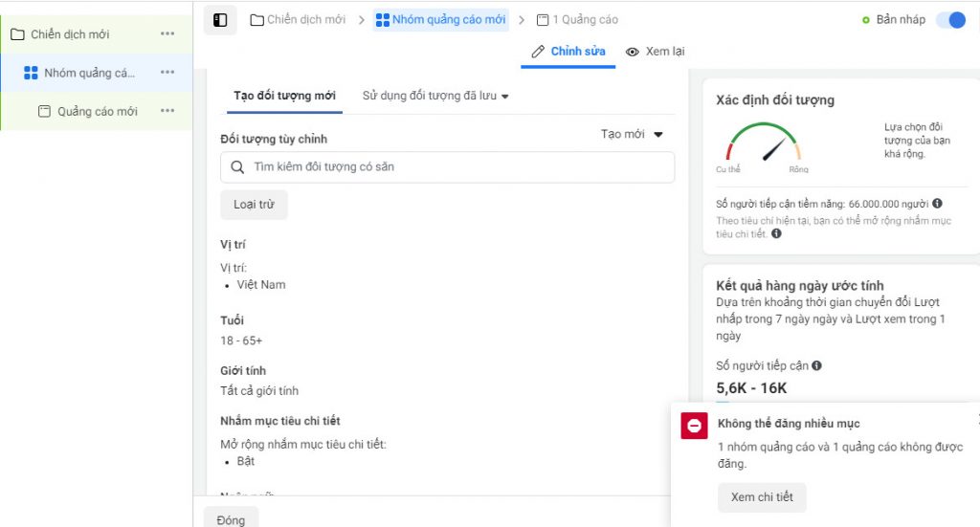Select Quảng cáo mới in sidebar tree

click(x=97, y=111)
